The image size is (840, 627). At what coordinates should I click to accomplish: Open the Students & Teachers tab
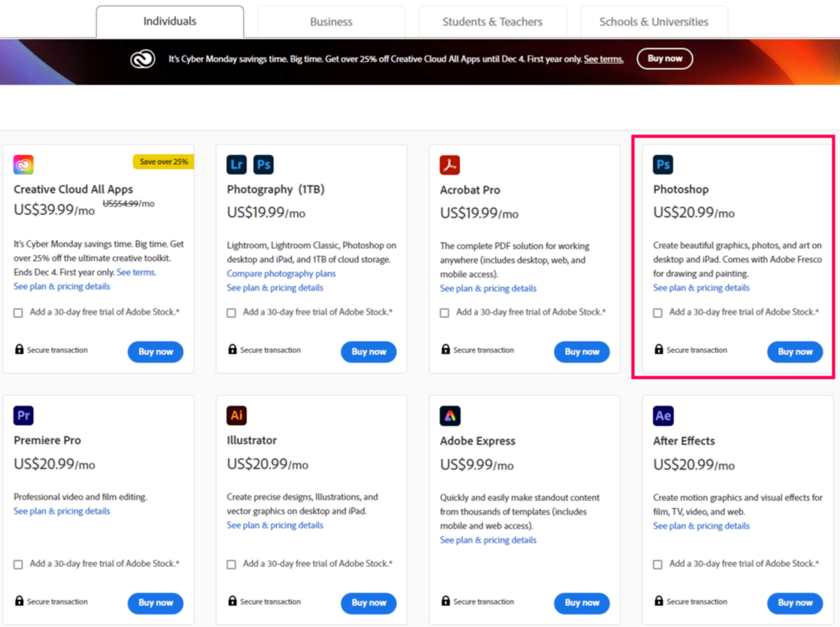[492, 22]
